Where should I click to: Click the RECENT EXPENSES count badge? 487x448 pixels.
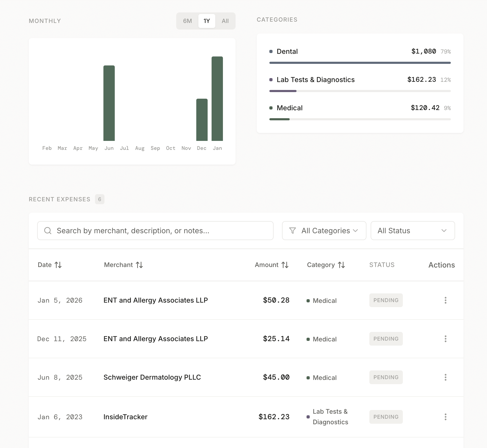pyautogui.click(x=99, y=199)
